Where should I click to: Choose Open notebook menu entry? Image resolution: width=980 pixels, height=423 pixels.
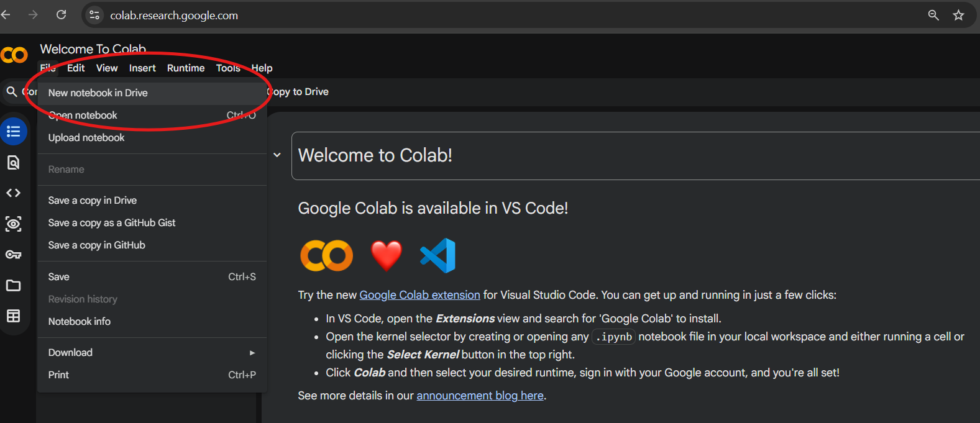(152, 116)
